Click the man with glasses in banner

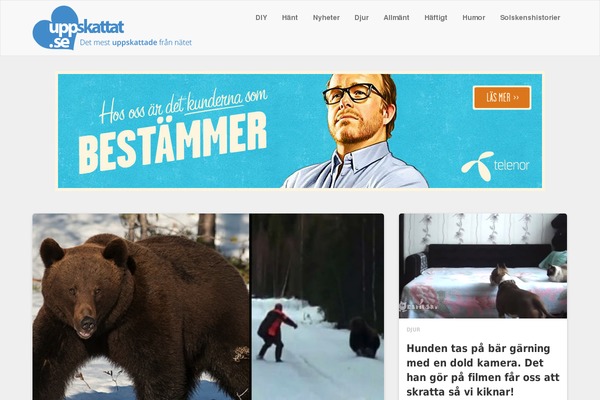(356, 131)
